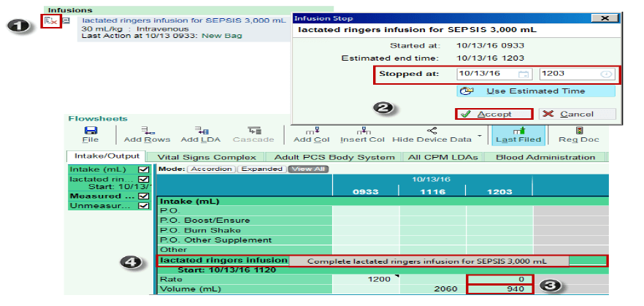Image resolution: width=644 pixels, height=306 pixels.
Task: Switch to the Blood Administration tab
Action: coord(545,157)
